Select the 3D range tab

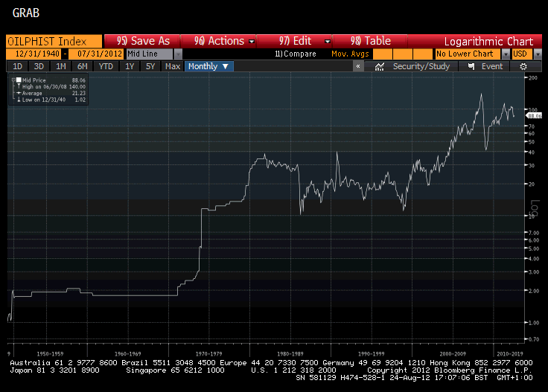point(39,66)
